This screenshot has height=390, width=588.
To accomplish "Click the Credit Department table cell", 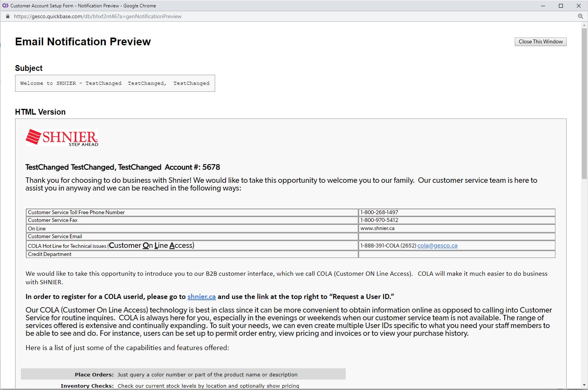I will 192,254.
